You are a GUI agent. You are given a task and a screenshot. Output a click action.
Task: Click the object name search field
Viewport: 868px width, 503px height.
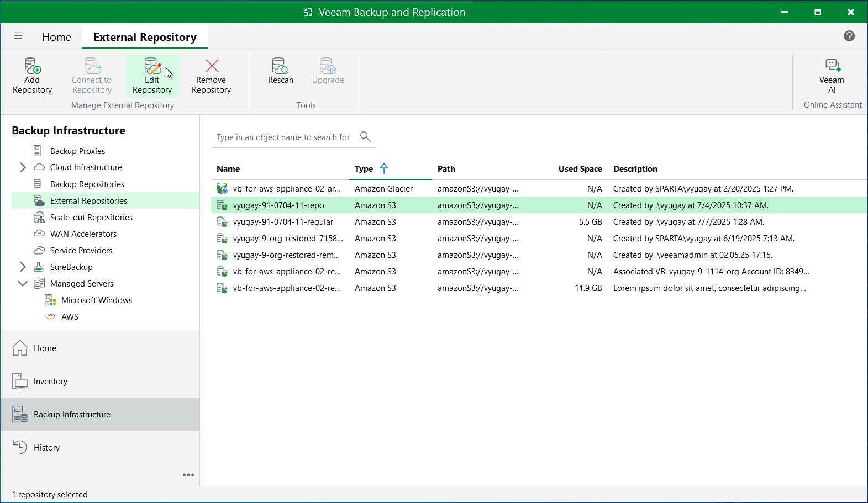(283, 137)
